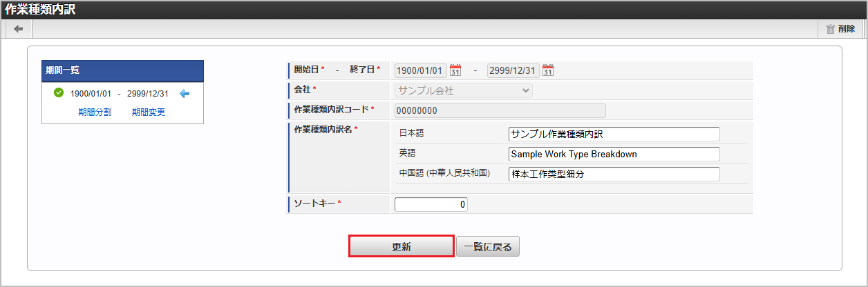
Task: Click the 会社 field label
Action: click(x=303, y=90)
